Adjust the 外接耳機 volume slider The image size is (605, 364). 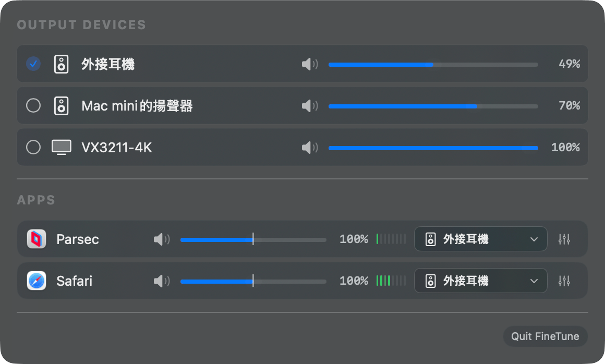pos(433,65)
